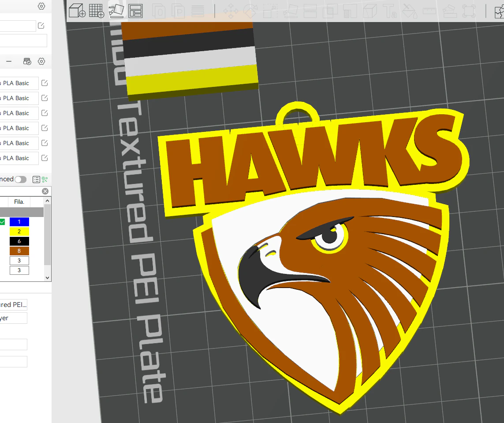Click the Add model cube icon
The width and height of the screenshot is (504, 423).
coord(77,11)
